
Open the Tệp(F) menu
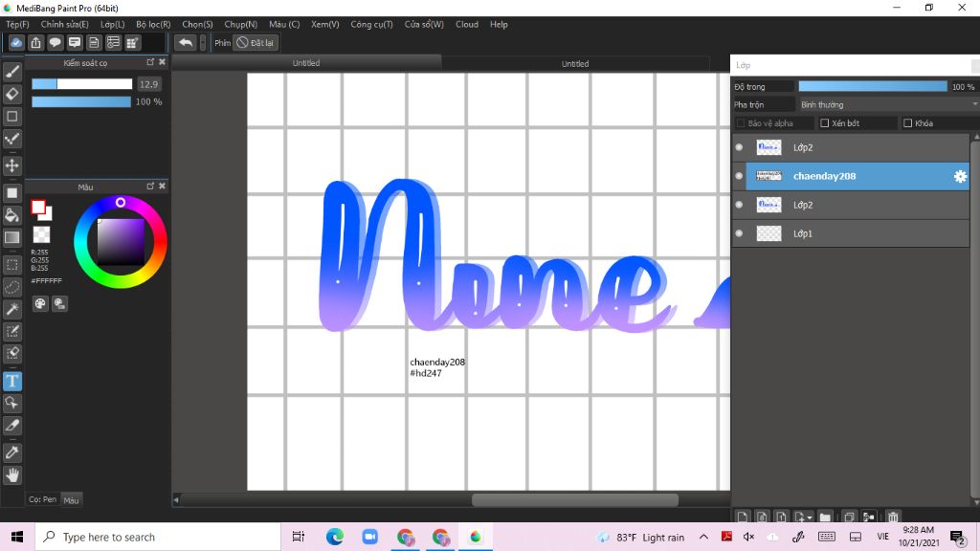(x=17, y=24)
